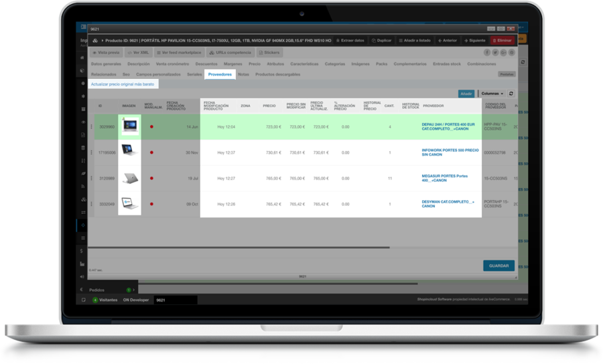Open Categorías tab

click(x=335, y=64)
